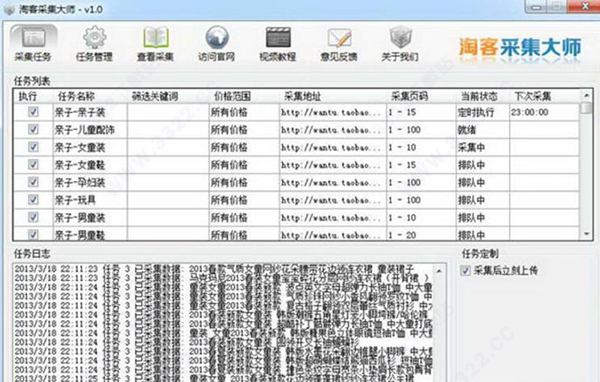Open 查看采集 book icon
The width and height of the screenshot is (600, 382).
click(156, 44)
